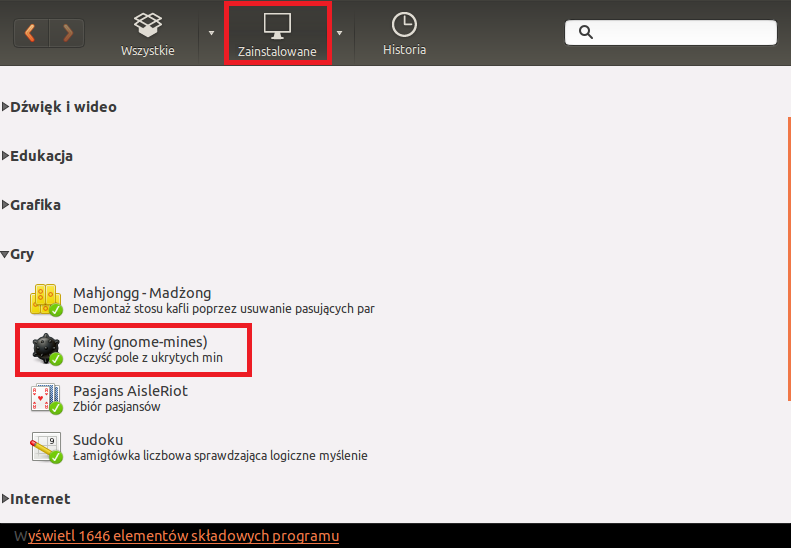Image resolution: width=791 pixels, height=548 pixels.
Task: Open the dropdown arrow next to Wszystkie
Action: 211,33
